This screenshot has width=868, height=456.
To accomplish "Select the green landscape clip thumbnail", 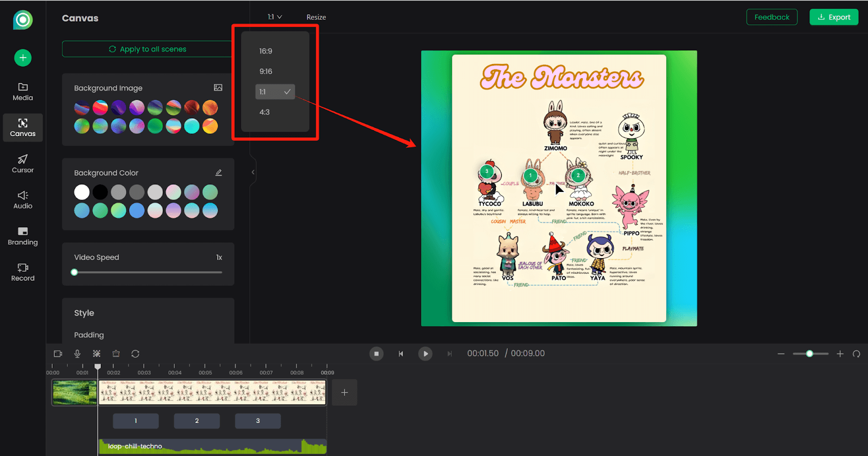I will (74, 392).
